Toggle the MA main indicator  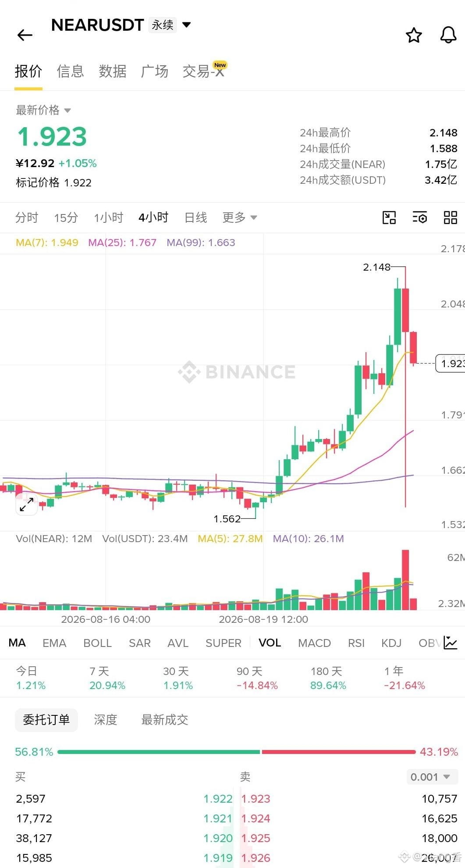[17, 643]
